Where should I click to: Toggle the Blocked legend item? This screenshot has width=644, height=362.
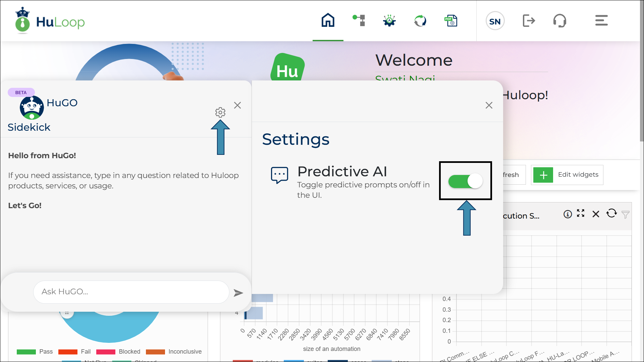point(118,352)
